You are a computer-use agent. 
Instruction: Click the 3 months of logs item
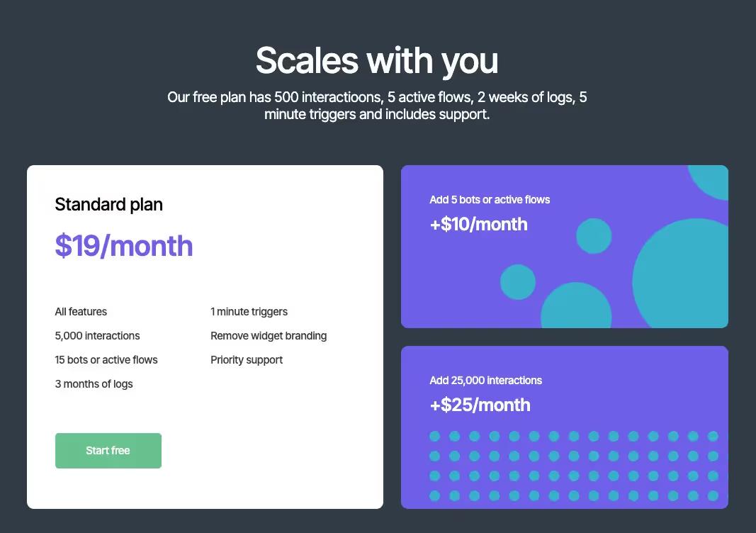94,384
